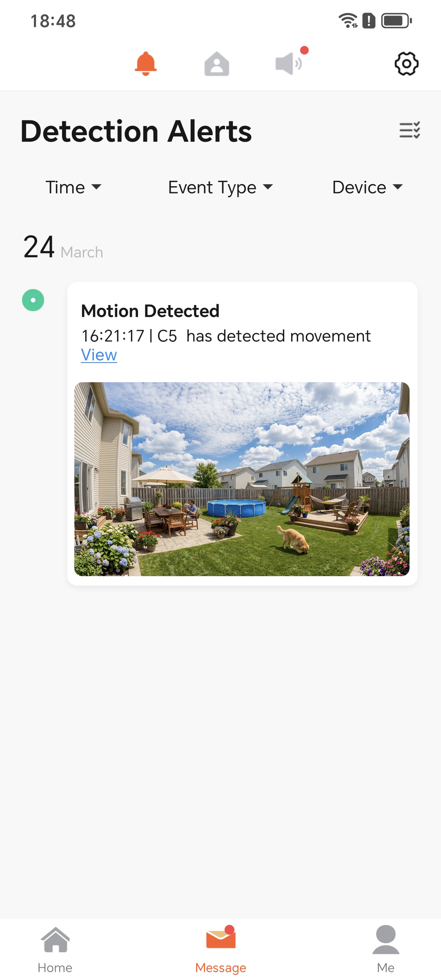Tap the green unread status dot
441x980 pixels.
(33, 300)
